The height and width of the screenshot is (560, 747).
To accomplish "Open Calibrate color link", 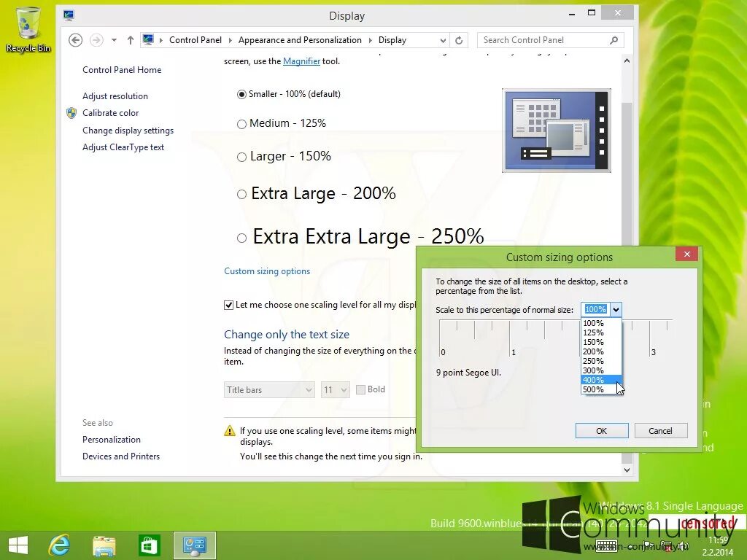I will click(x=111, y=113).
